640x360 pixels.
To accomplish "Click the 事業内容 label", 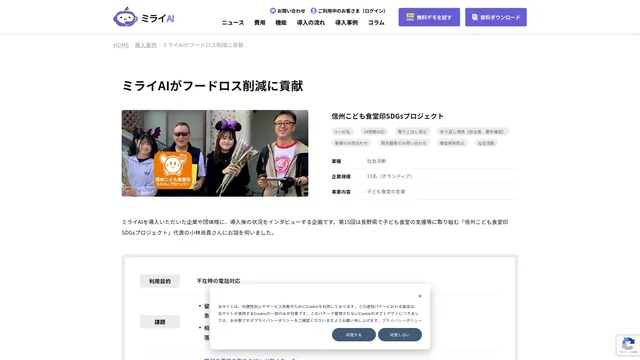I will coord(341,191).
